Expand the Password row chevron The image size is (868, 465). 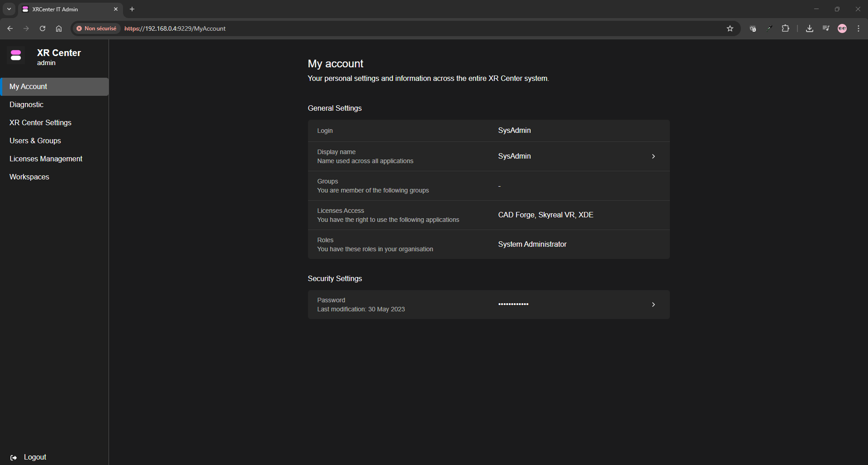point(653,305)
